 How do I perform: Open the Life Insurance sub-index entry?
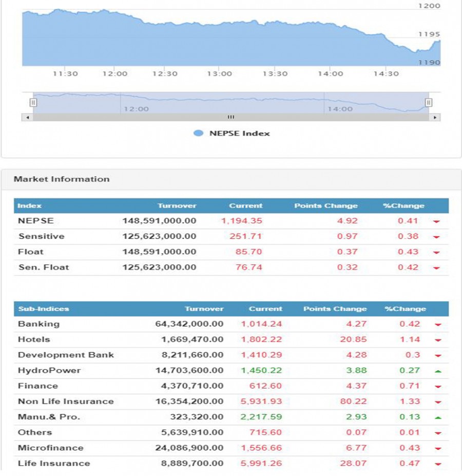click(x=53, y=463)
